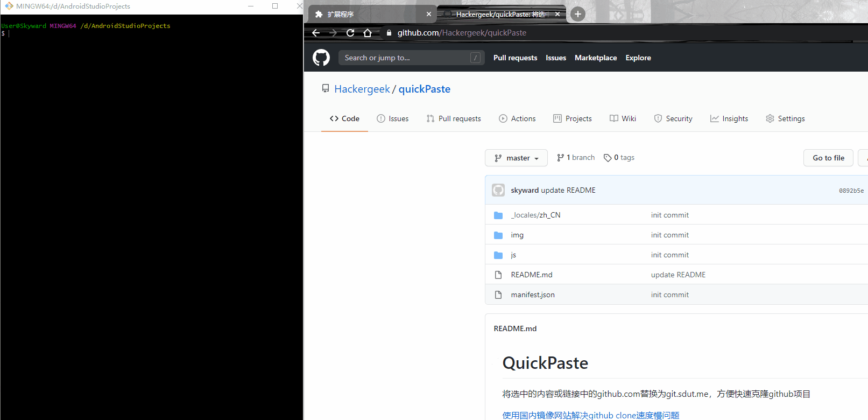
Task: Click the browser address bar URL
Action: click(462, 33)
